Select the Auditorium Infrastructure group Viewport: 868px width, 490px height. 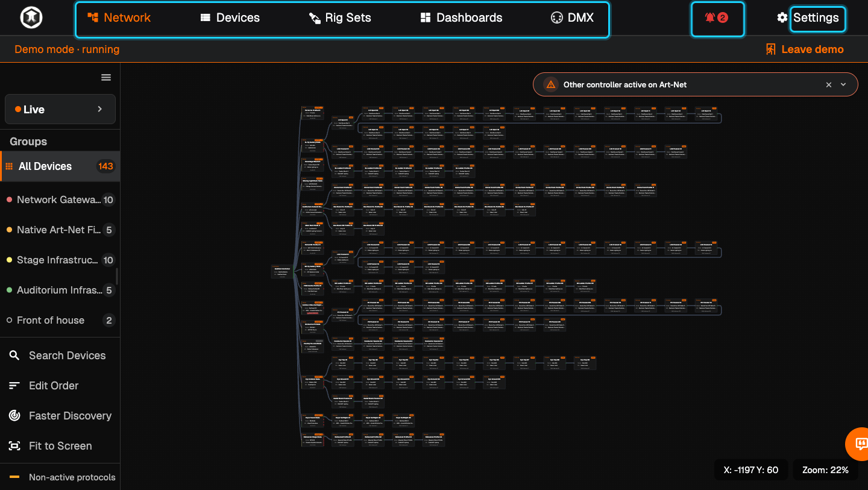pyautogui.click(x=60, y=290)
